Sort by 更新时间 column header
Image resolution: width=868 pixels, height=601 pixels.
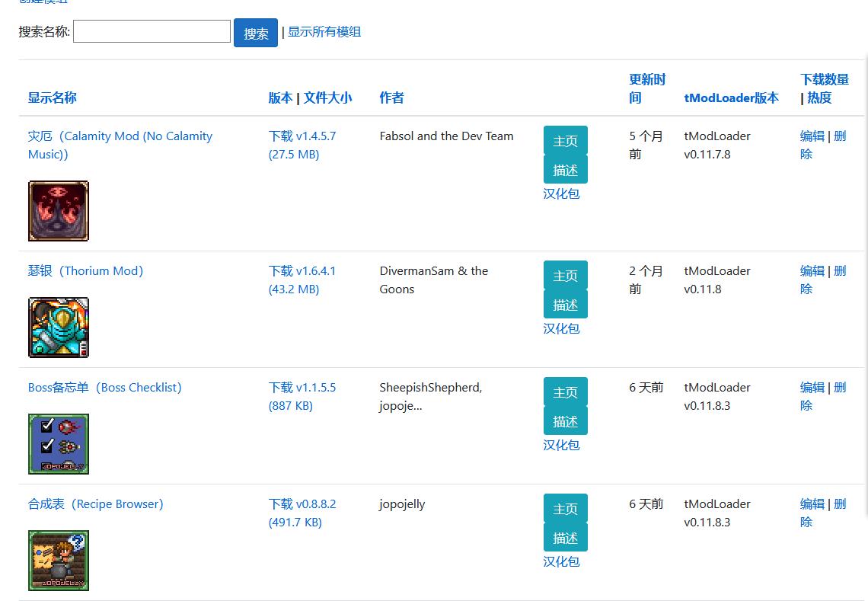pos(646,88)
